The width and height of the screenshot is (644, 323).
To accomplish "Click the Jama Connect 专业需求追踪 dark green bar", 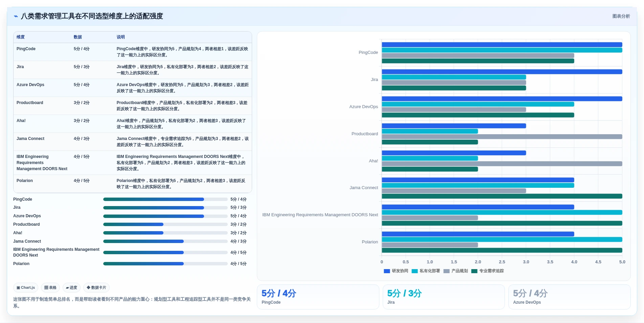I will 502,196.
